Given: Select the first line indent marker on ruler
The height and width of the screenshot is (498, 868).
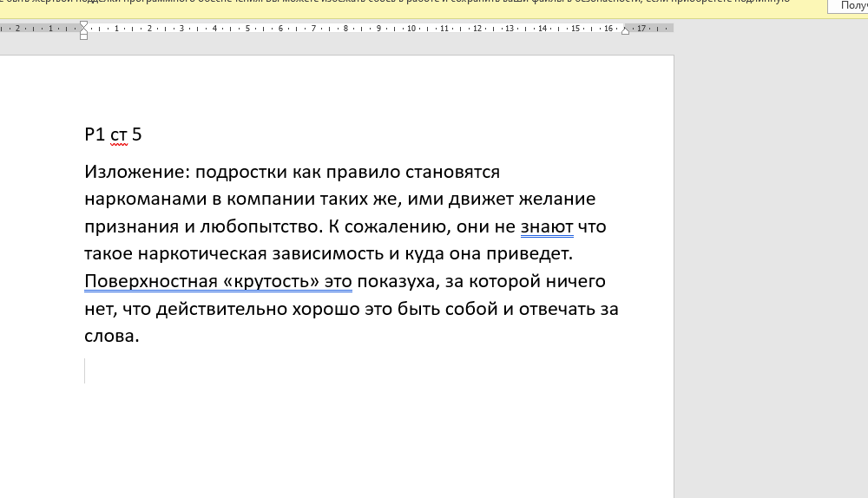Looking at the screenshot, I should point(83,24).
